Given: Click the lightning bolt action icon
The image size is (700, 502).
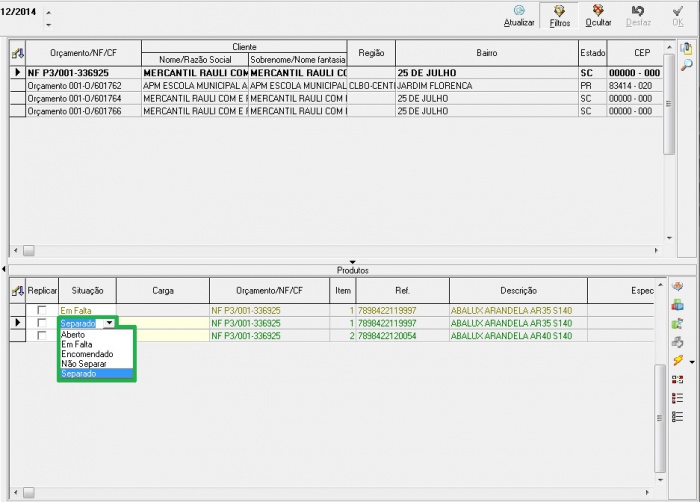Looking at the screenshot, I should point(677,361).
